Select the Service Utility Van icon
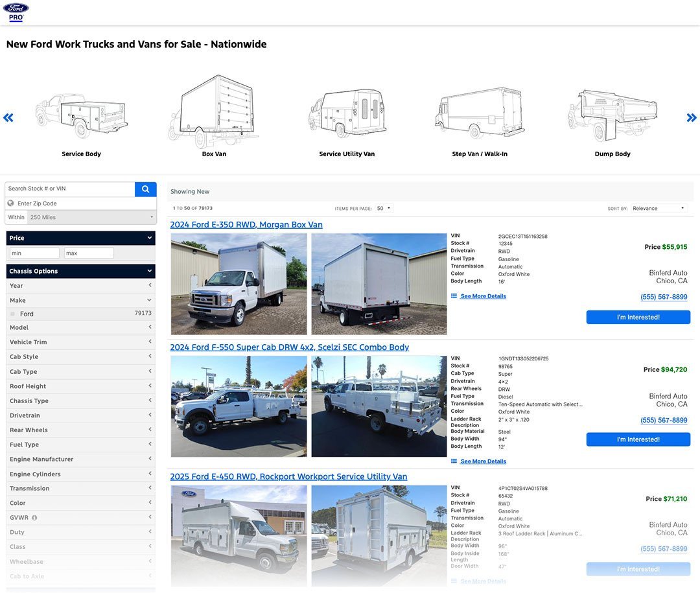This screenshot has height=593, width=700. click(x=347, y=117)
